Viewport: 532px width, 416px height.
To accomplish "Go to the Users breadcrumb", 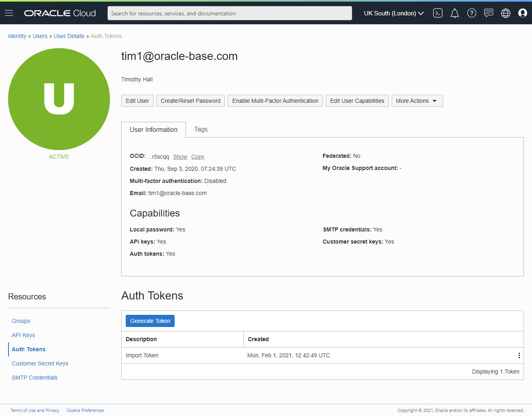I will point(40,36).
